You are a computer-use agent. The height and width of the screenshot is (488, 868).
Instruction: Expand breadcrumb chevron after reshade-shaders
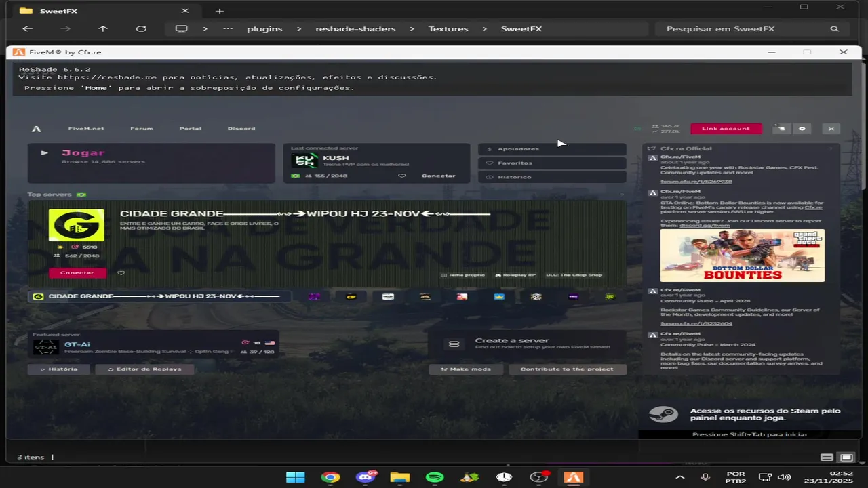pyautogui.click(x=412, y=28)
